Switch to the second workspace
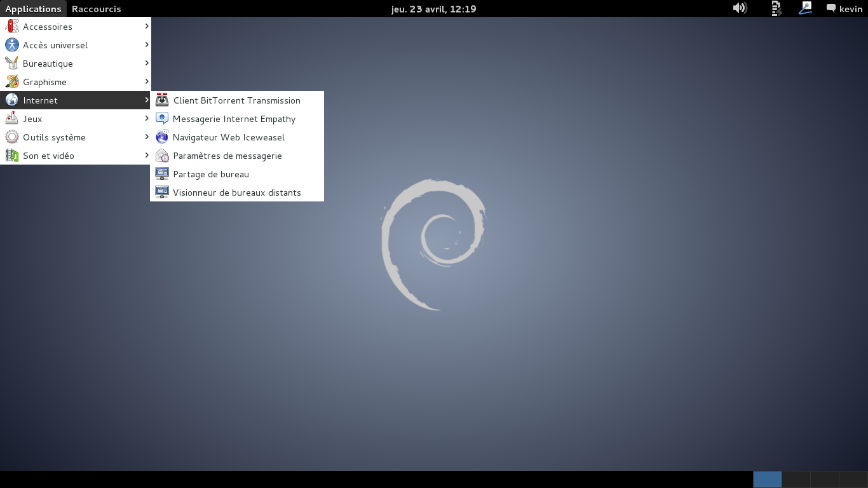The height and width of the screenshot is (488, 868). pyautogui.click(x=796, y=479)
